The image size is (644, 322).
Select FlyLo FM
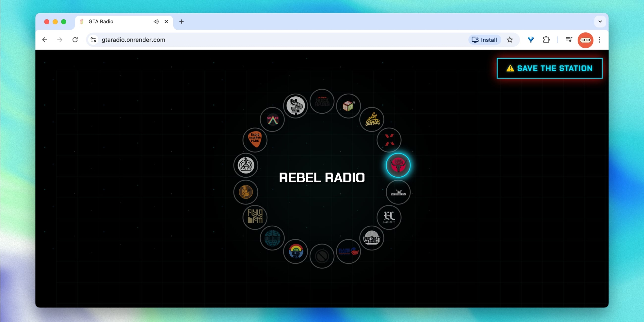(x=255, y=217)
